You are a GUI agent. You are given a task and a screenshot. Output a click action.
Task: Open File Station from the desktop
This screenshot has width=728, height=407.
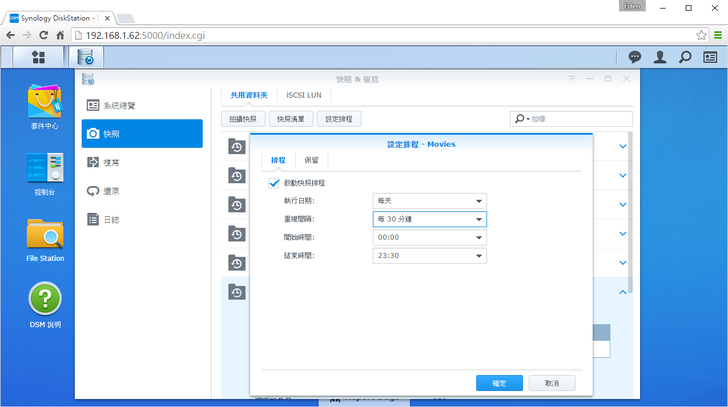45,240
